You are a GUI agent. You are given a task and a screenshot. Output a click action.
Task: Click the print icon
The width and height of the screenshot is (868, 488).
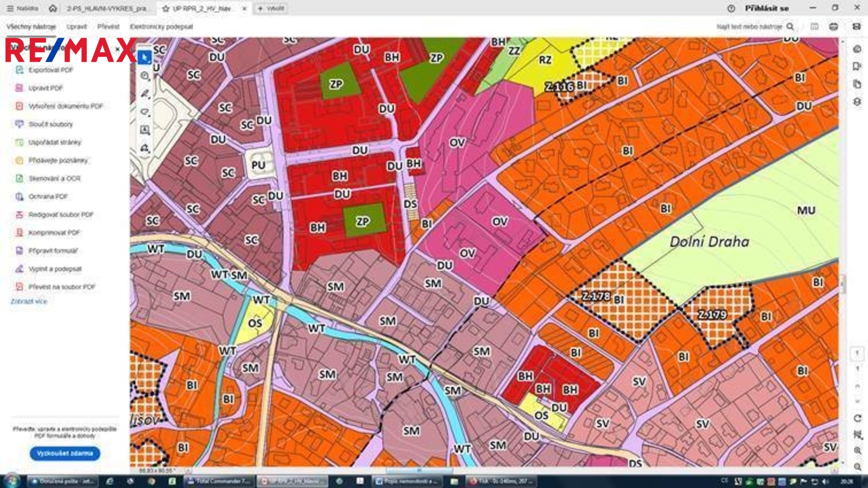(x=834, y=27)
